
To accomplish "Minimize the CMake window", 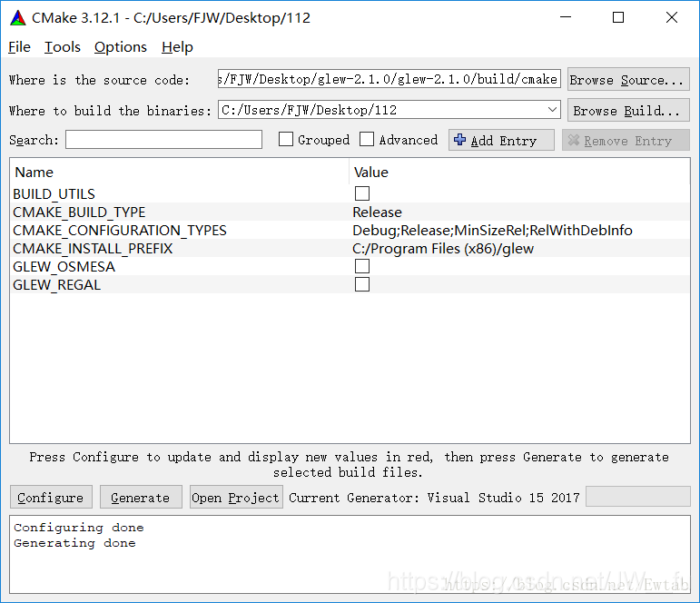I will [566, 17].
